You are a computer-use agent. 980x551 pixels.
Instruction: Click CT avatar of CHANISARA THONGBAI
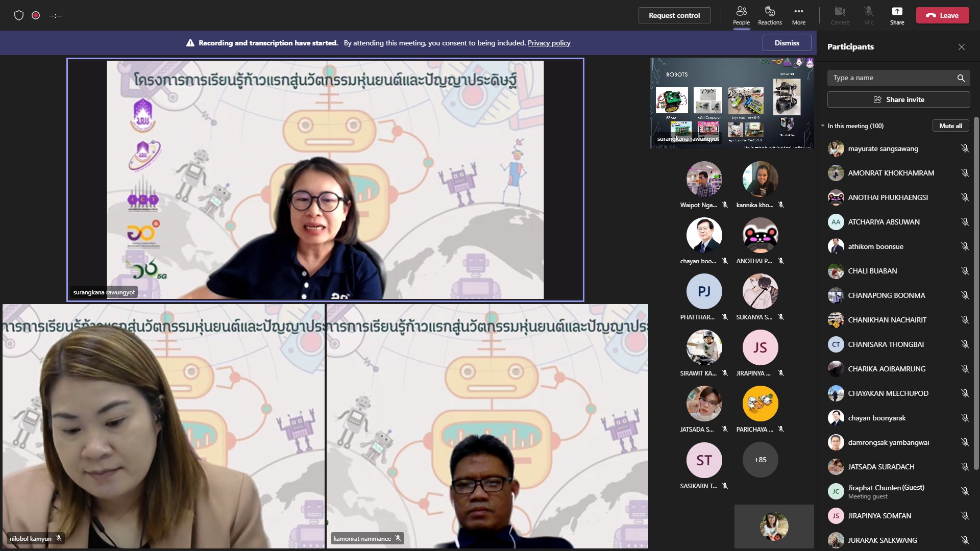point(836,344)
